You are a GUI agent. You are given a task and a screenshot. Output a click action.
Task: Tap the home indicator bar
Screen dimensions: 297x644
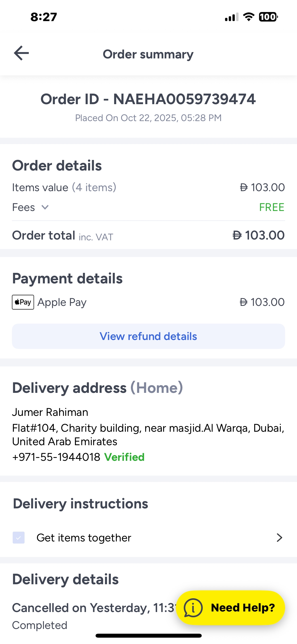coord(148,636)
